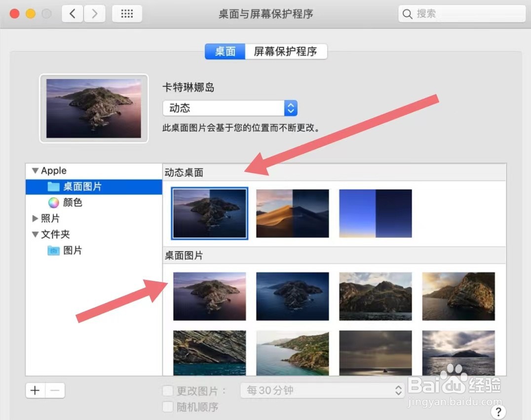Remove folder with the minus button
This screenshot has width=531, height=420.
[55, 390]
